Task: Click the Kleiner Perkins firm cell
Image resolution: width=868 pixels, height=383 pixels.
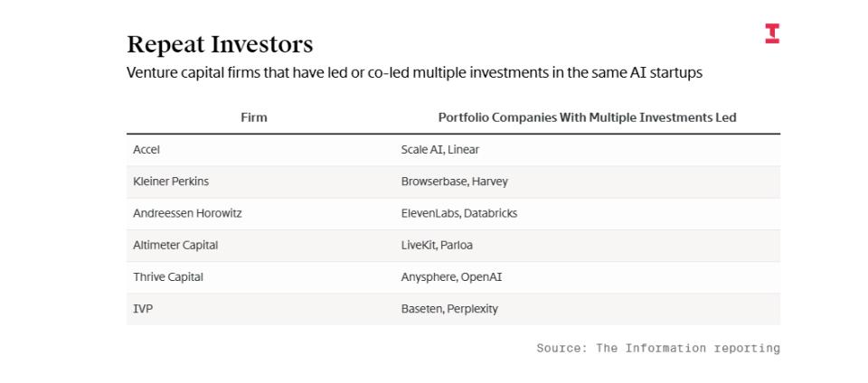Action: tap(171, 182)
